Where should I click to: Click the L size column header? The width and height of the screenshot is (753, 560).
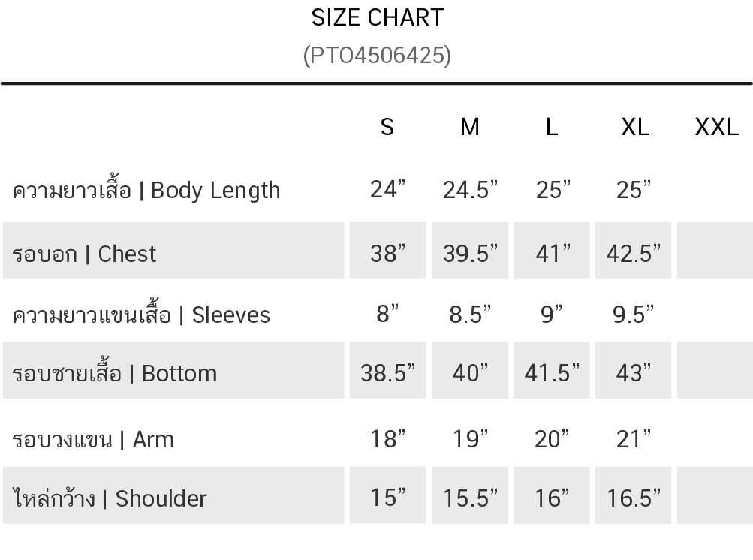(x=552, y=128)
